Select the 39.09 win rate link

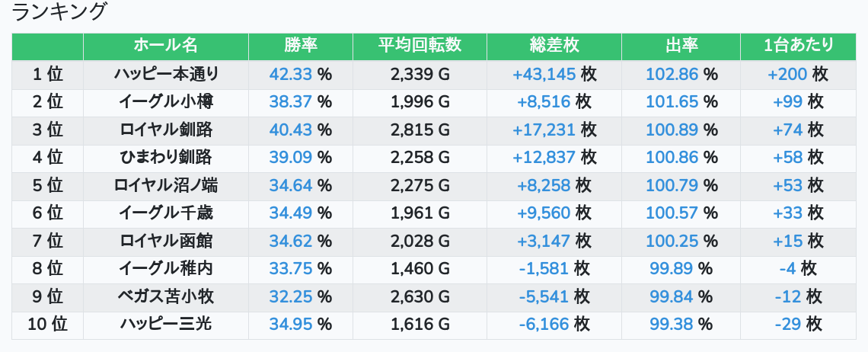coord(291,158)
